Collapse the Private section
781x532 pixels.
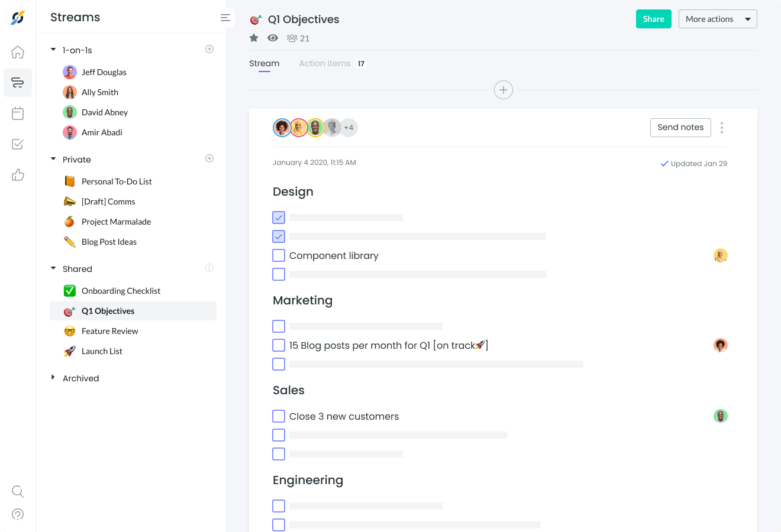point(53,159)
